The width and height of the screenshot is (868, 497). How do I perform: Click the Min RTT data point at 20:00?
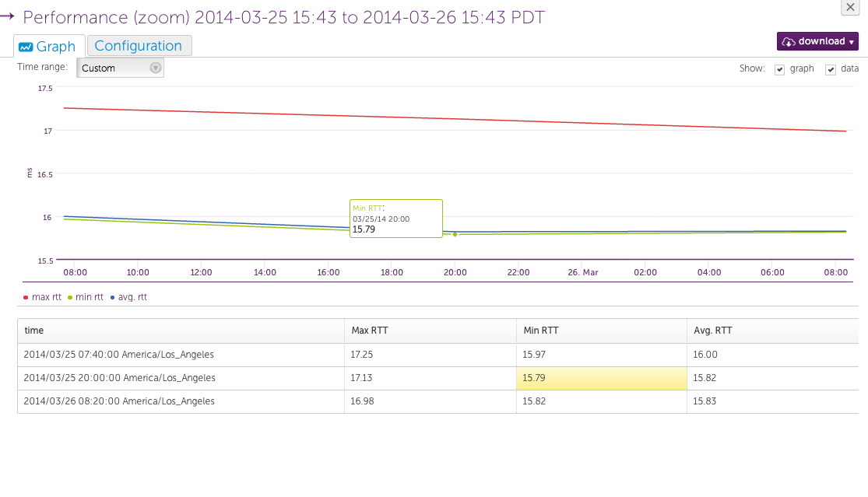tap(455, 234)
